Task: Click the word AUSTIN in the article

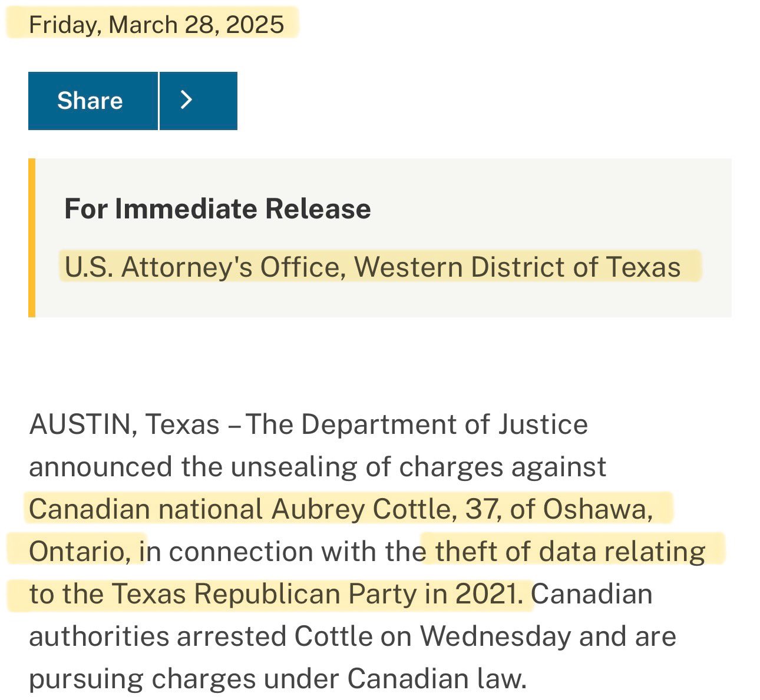Action: (x=79, y=424)
